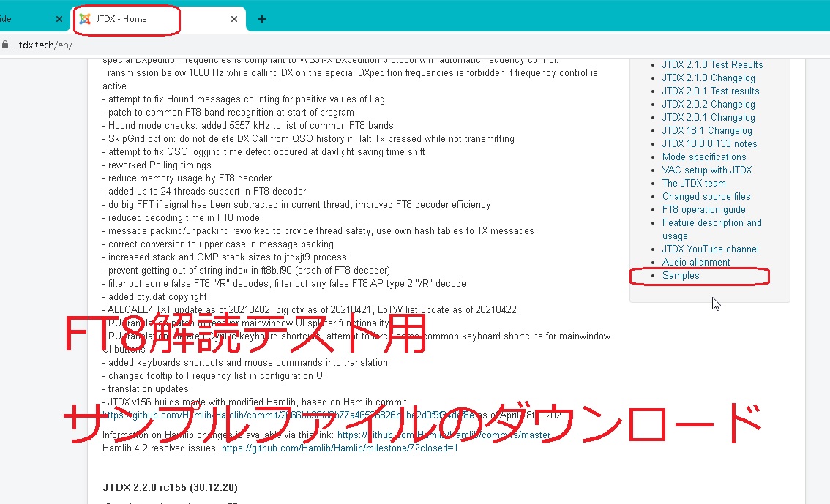Focus the address bar jtdx.tech/en/
Screen dimensions: 830x504
[x=45, y=45]
